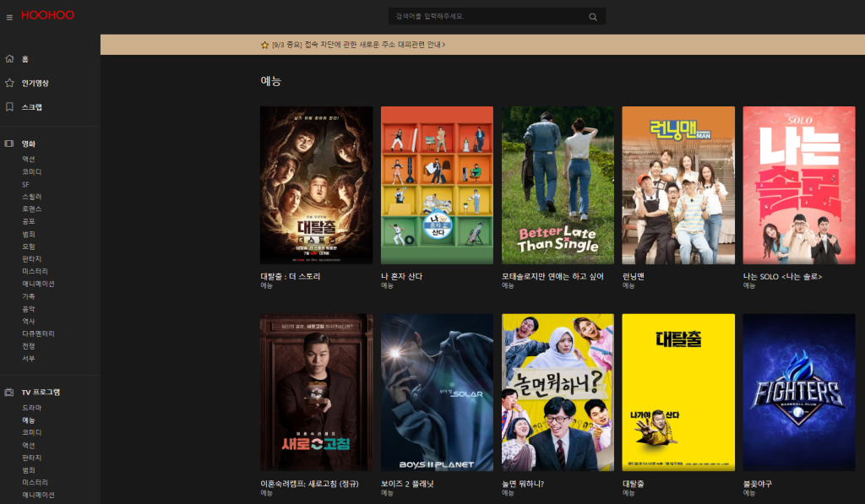Click the star icon in notice banner
The height and width of the screenshot is (504, 865).
(264, 45)
